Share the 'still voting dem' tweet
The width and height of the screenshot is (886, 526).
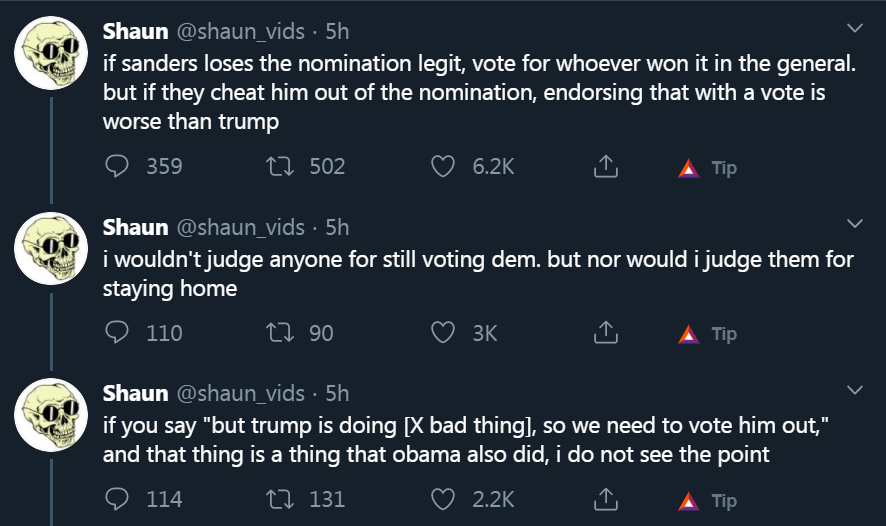tap(606, 332)
